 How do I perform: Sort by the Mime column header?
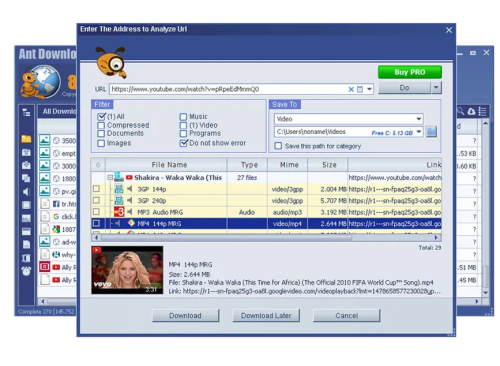(x=287, y=165)
